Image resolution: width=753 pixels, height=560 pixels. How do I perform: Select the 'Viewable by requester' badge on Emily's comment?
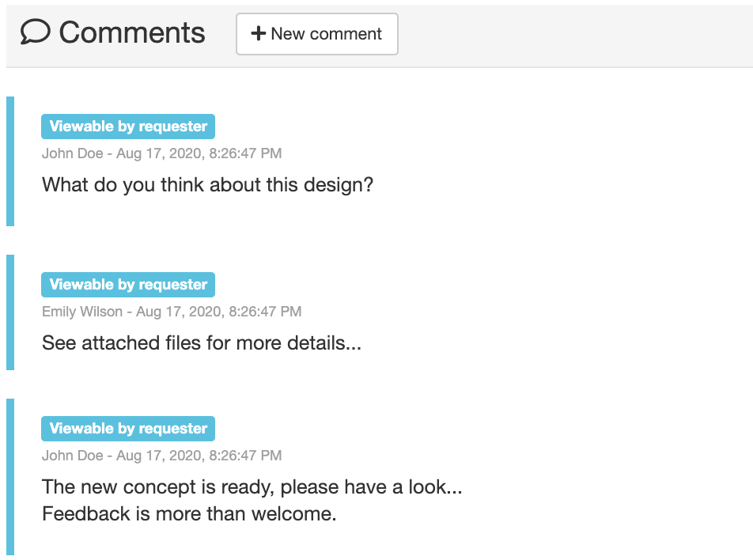click(x=127, y=284)
